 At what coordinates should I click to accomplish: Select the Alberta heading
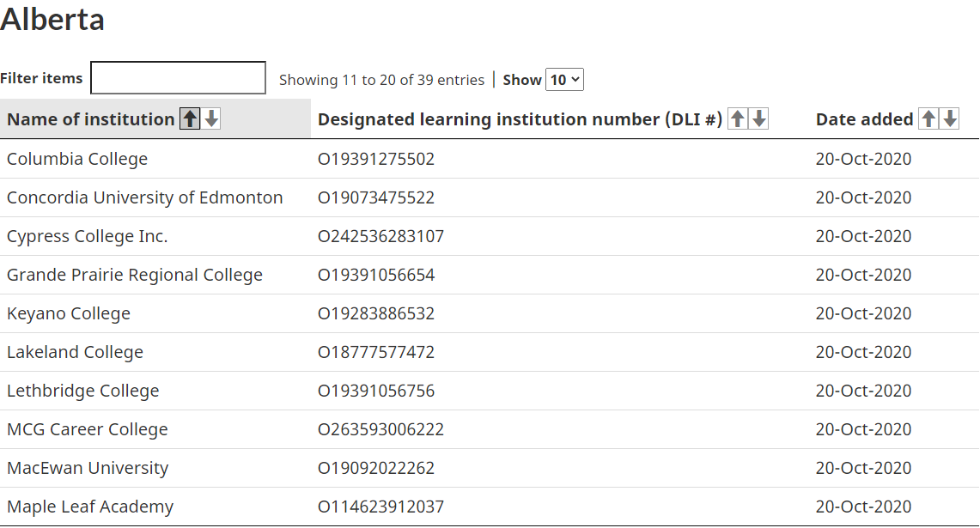pyautogui.click(x=52, y=19)
